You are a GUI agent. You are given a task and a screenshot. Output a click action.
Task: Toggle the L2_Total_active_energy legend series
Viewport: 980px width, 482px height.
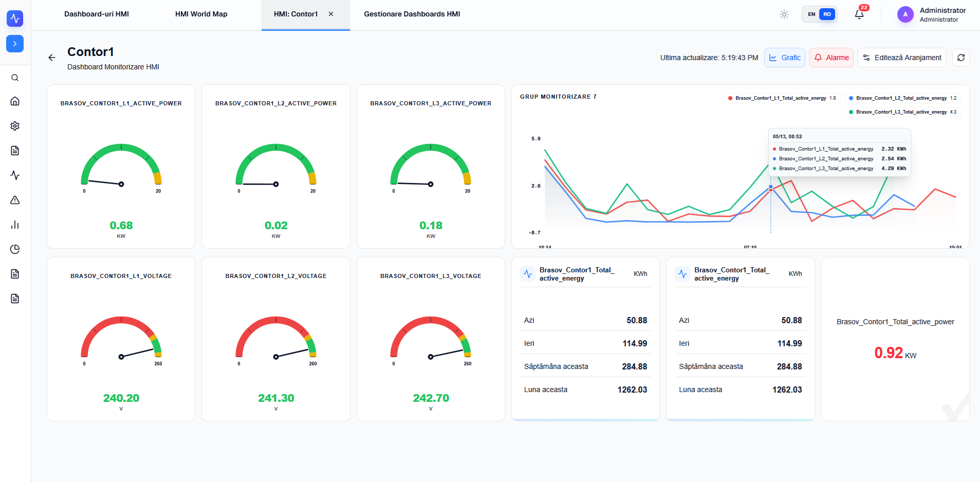[902, 98]
